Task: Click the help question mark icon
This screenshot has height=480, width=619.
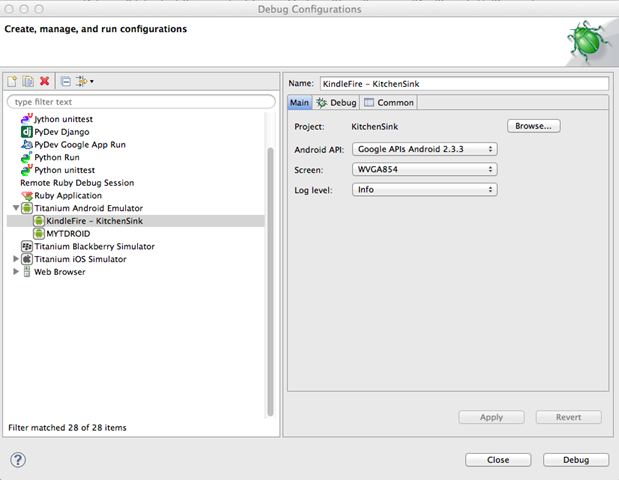Action: click(18, 459)
